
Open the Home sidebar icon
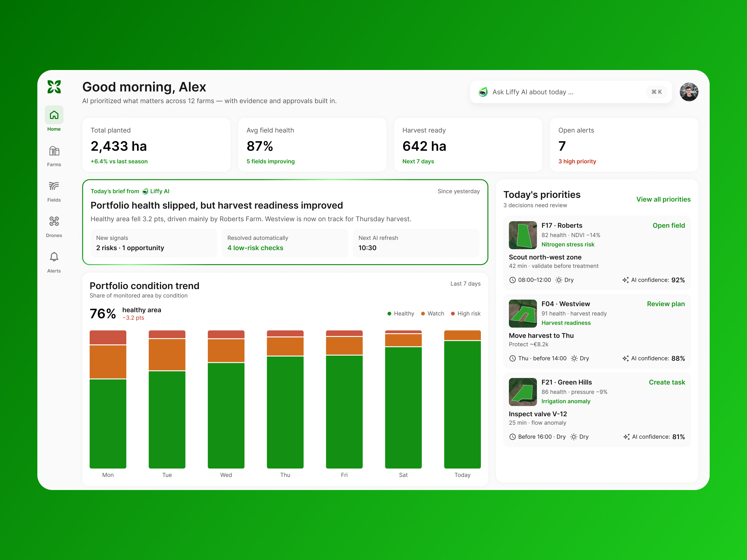click(x=54, y=115)
